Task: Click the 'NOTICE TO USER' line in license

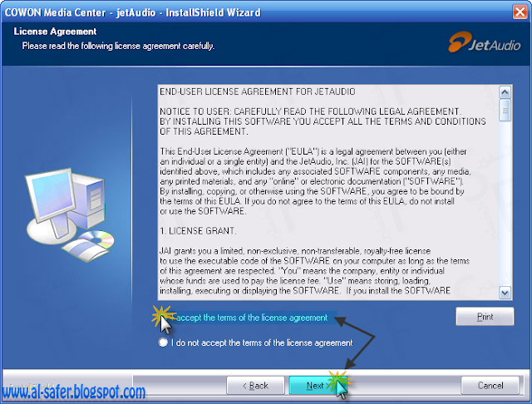Action: click(310, 111)
